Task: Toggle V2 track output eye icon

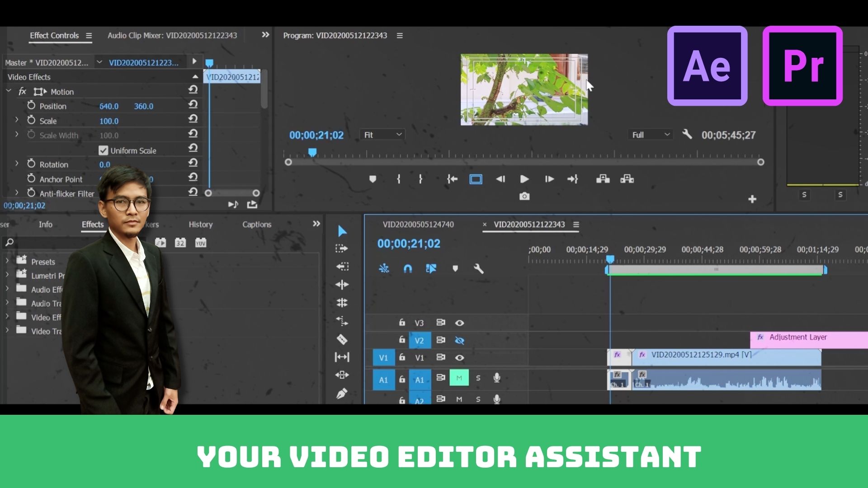Action: 459,340
